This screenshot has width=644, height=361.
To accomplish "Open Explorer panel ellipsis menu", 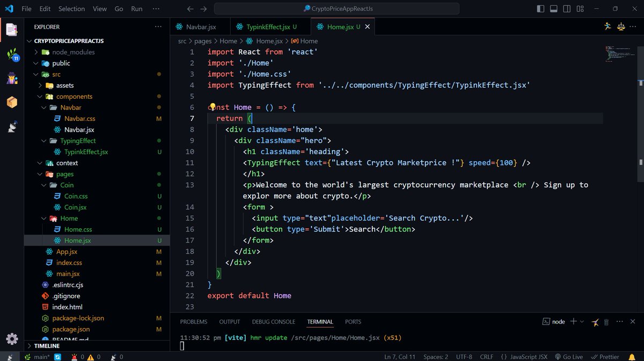I will coord(158,26).
